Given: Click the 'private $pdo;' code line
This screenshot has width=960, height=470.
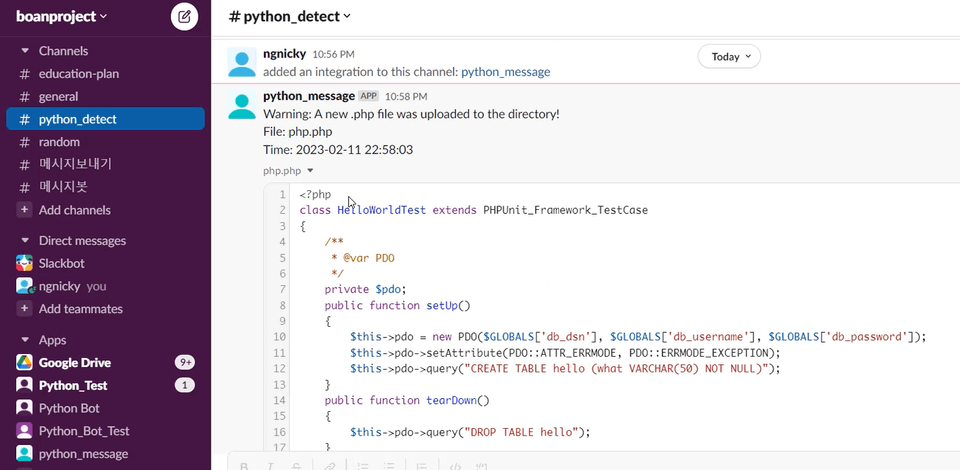Looking at the screenshot, I should pos(366,289).
